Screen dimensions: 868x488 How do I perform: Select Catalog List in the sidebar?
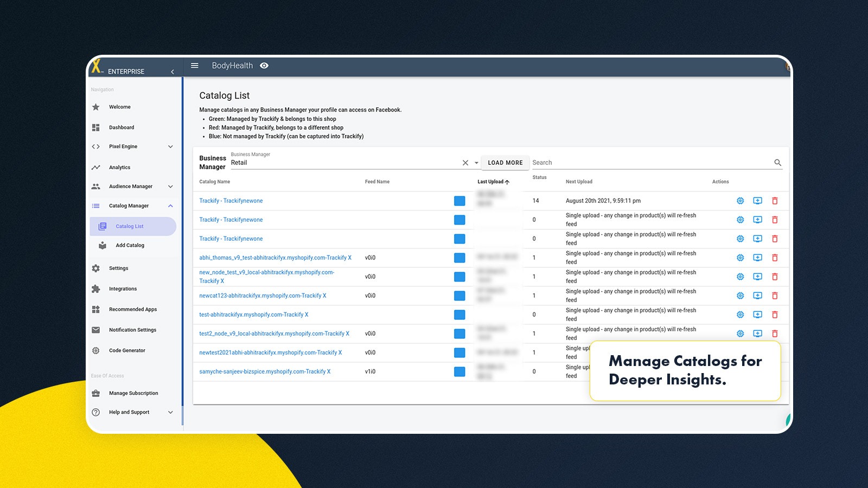point(133,226)
